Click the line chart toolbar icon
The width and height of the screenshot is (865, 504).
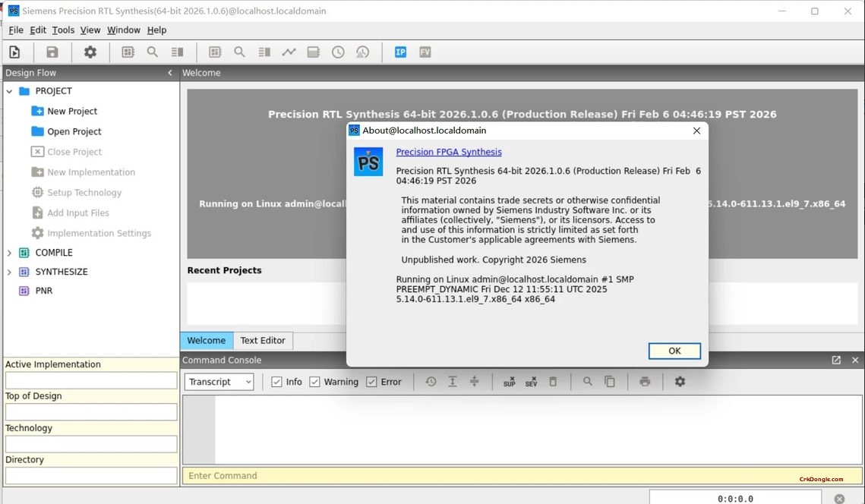289,52
